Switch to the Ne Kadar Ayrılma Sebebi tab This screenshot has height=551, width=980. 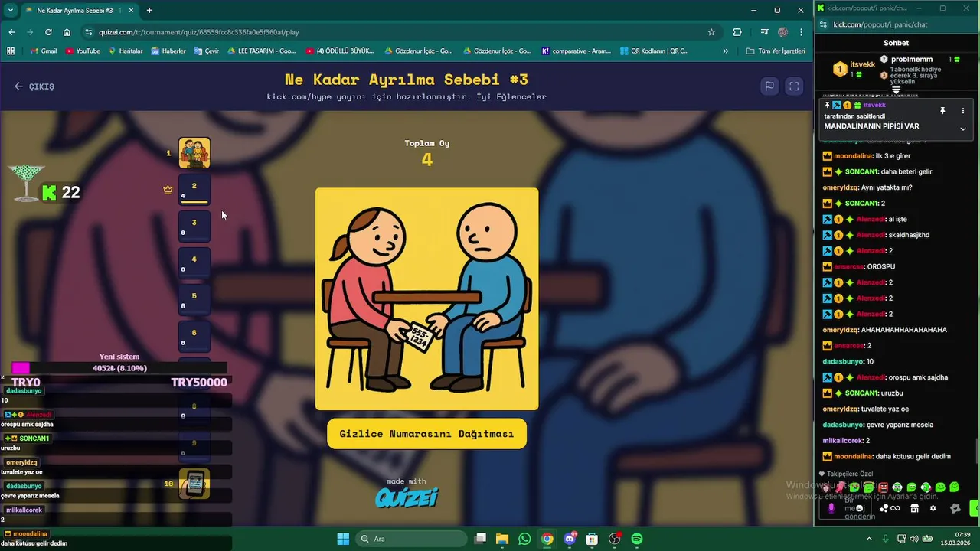(79, 11)
